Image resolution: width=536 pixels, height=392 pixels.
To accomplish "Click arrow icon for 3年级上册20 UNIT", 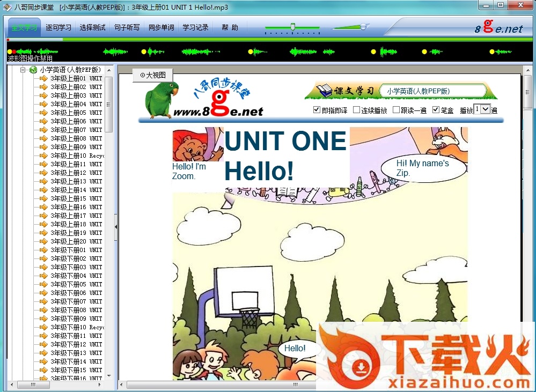I will coord(43,241).
